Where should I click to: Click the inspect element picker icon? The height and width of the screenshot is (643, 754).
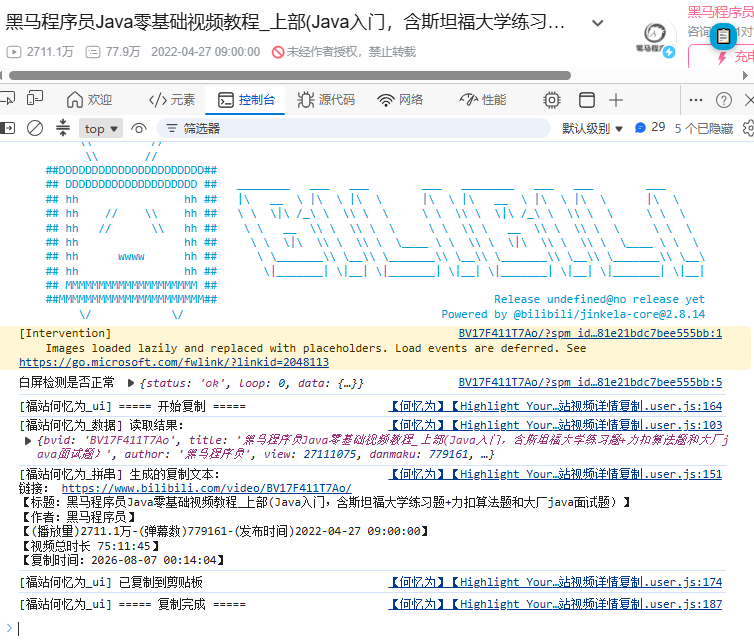point(8,99)
